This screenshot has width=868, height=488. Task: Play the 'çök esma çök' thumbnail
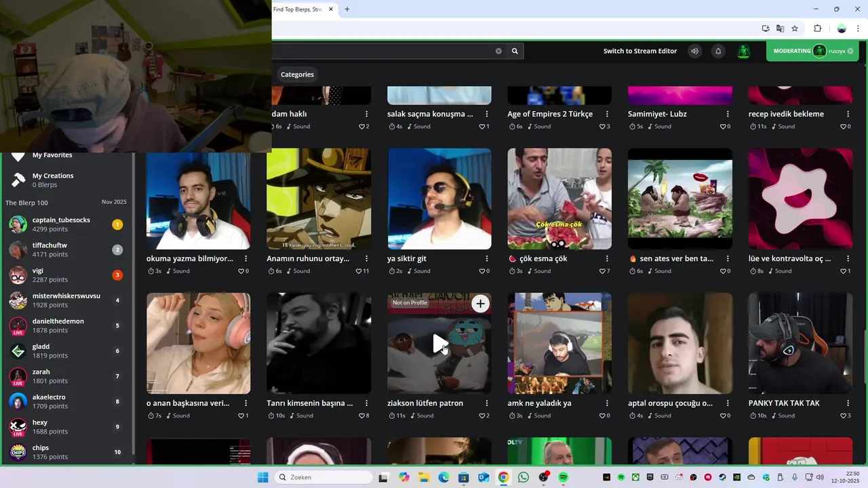559,199
